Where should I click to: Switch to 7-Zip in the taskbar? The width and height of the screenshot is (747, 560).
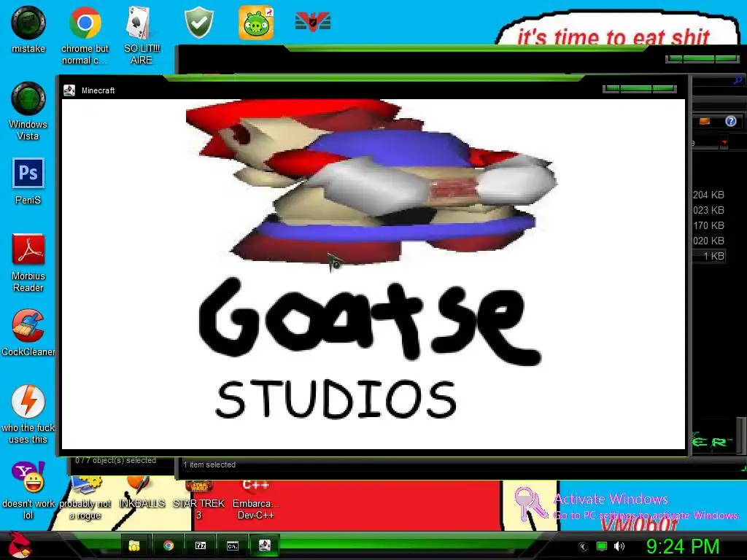tap(201, 545)
